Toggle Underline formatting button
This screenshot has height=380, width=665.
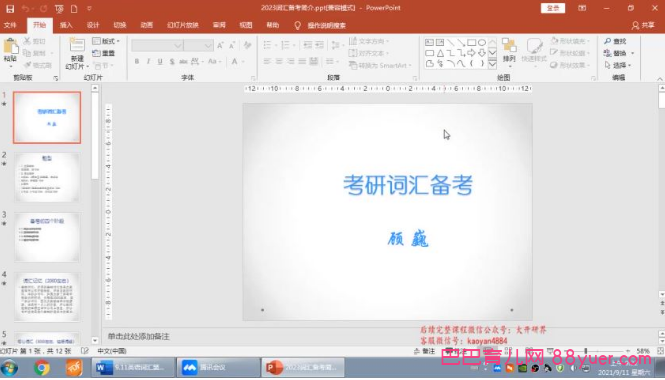(x=160, y=61)
